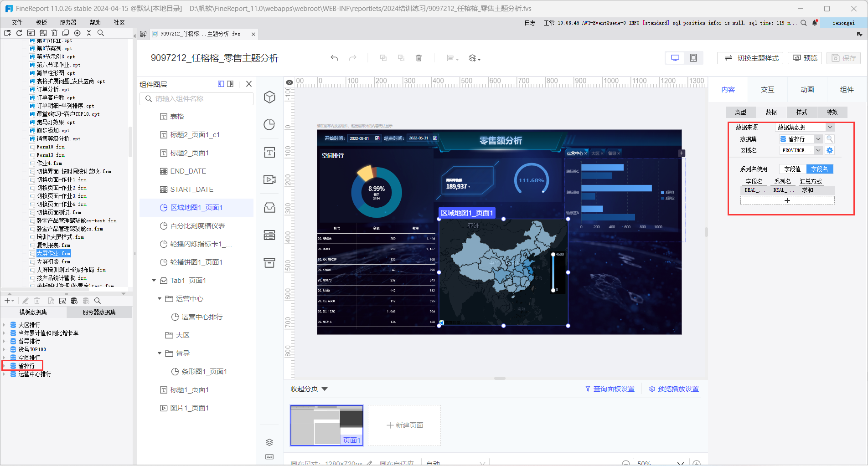Screen dimensions: 868x466
Task: Select the 区域地图1_页面1 layer
Action: click(196, 208)
